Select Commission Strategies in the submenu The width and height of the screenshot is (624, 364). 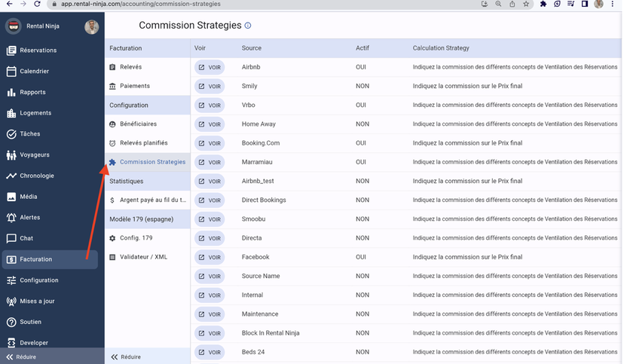click(147, 162)
